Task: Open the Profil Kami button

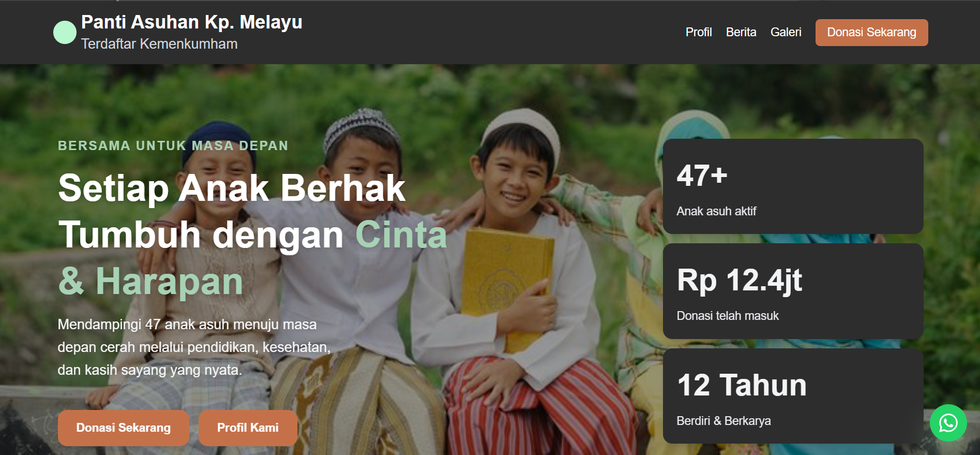Action: 248,428
